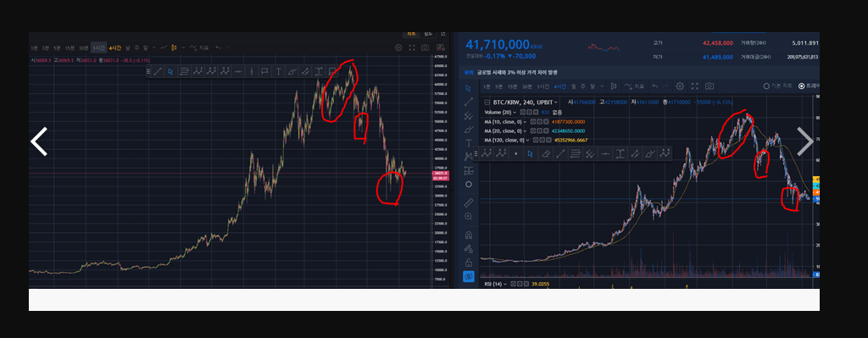Switch right chart to 1분 interval
This screenshot has width=868, height=338.
(x=487, y=86)
